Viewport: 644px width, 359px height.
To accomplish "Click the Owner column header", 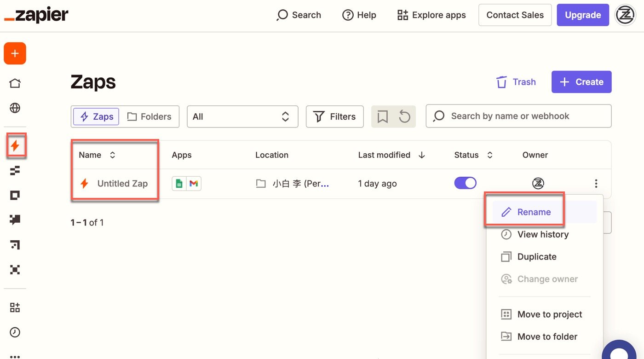I will click(x=535, y=155).
